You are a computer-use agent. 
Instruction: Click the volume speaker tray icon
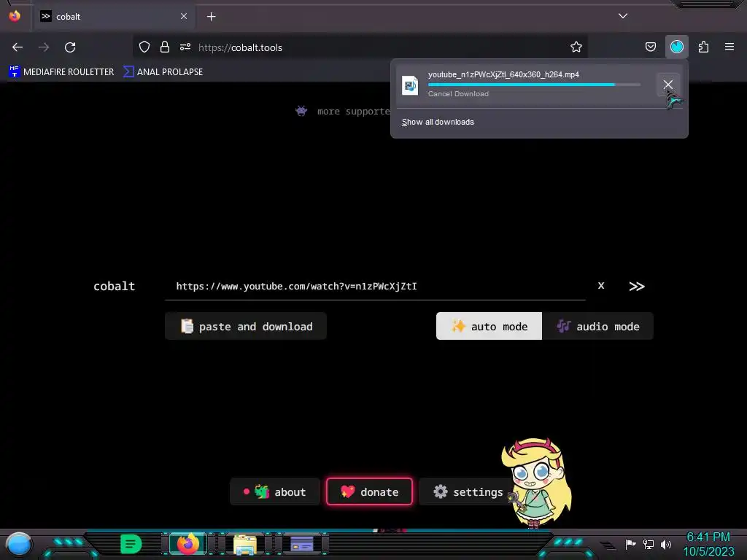[x=666, y=544]
